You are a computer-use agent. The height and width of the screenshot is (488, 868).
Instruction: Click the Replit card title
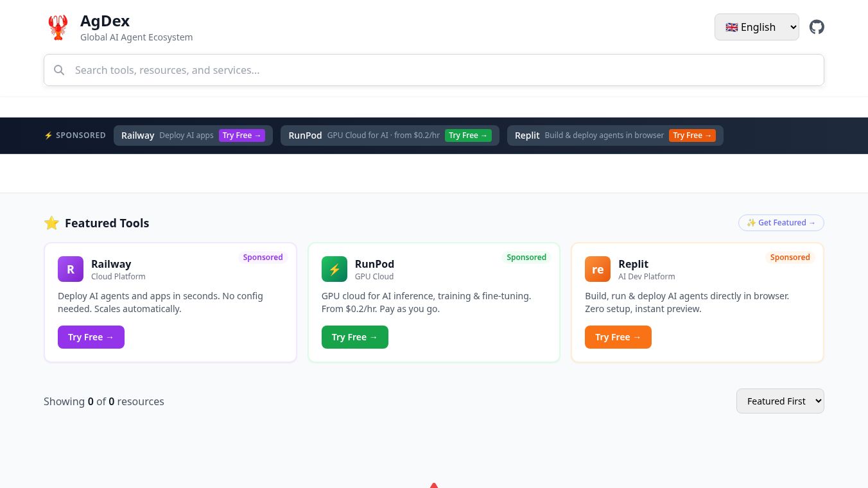pos(633,264)
